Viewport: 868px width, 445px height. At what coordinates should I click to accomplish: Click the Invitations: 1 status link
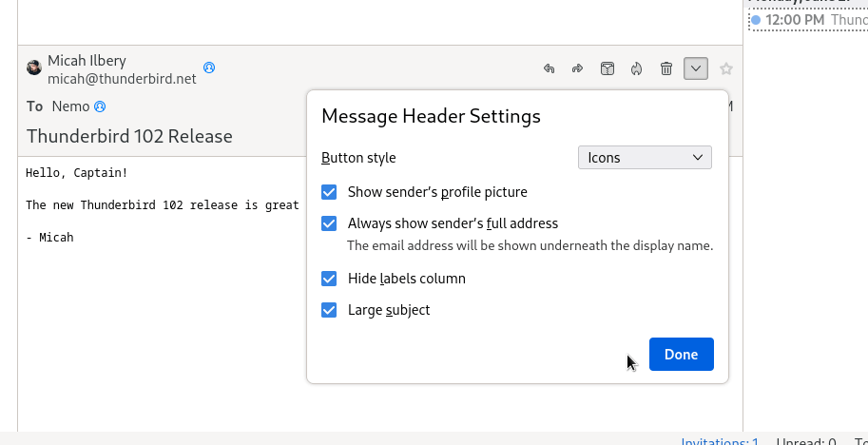tap(719, 441)
